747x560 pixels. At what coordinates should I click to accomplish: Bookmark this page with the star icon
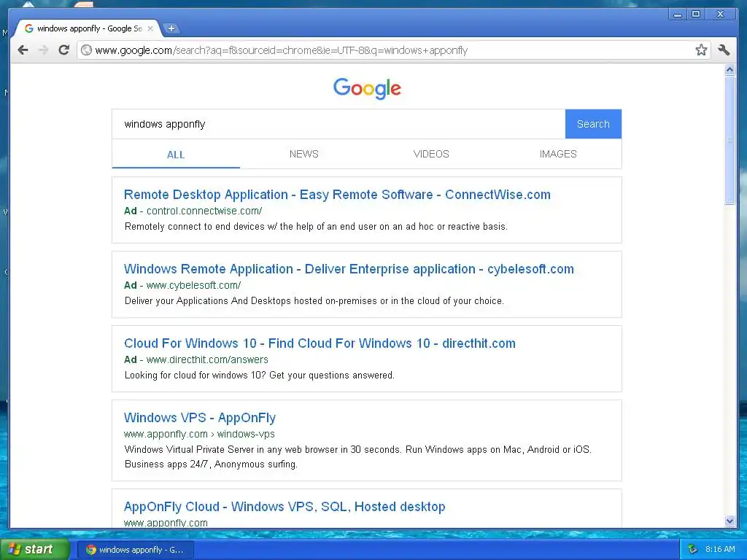(x=701, y=50)
